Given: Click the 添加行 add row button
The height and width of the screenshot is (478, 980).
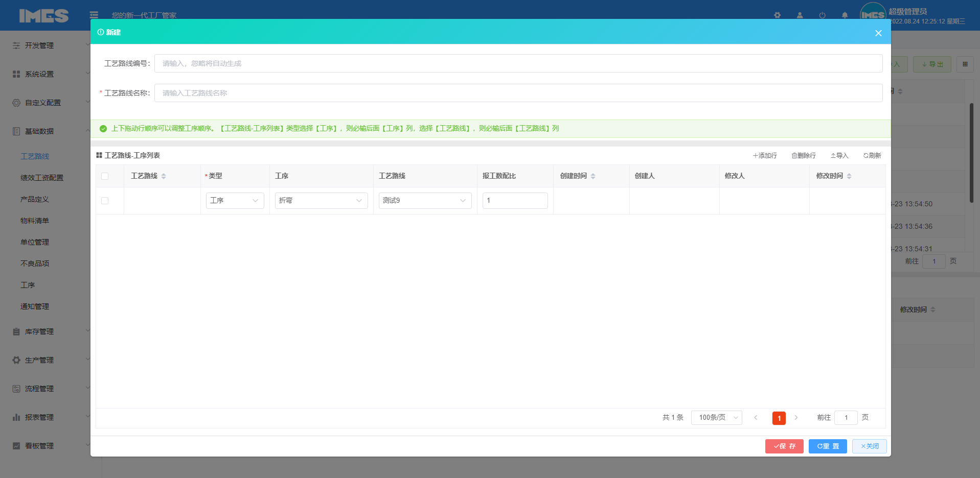Looking at the screenshot, I should [x=764, y=156].
